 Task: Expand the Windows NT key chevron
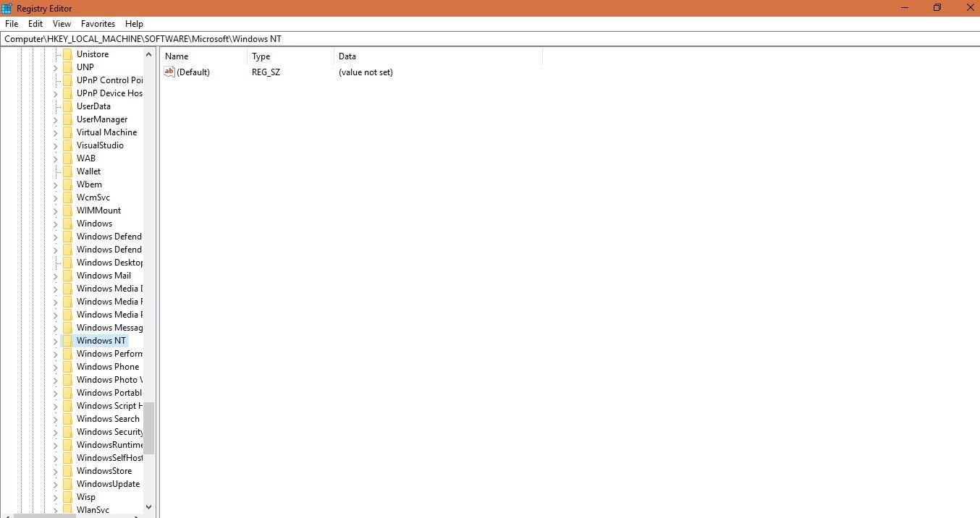tap(55, 341)
